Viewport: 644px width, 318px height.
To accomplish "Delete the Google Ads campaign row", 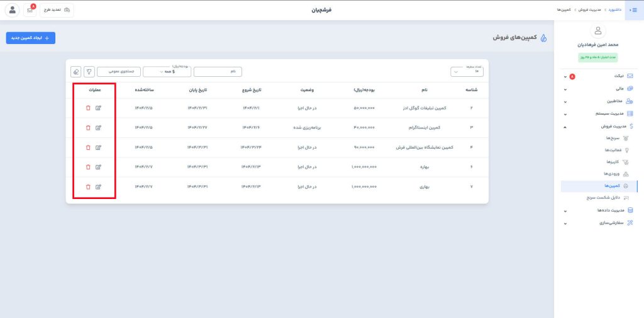I will click(x=88, y=108).
